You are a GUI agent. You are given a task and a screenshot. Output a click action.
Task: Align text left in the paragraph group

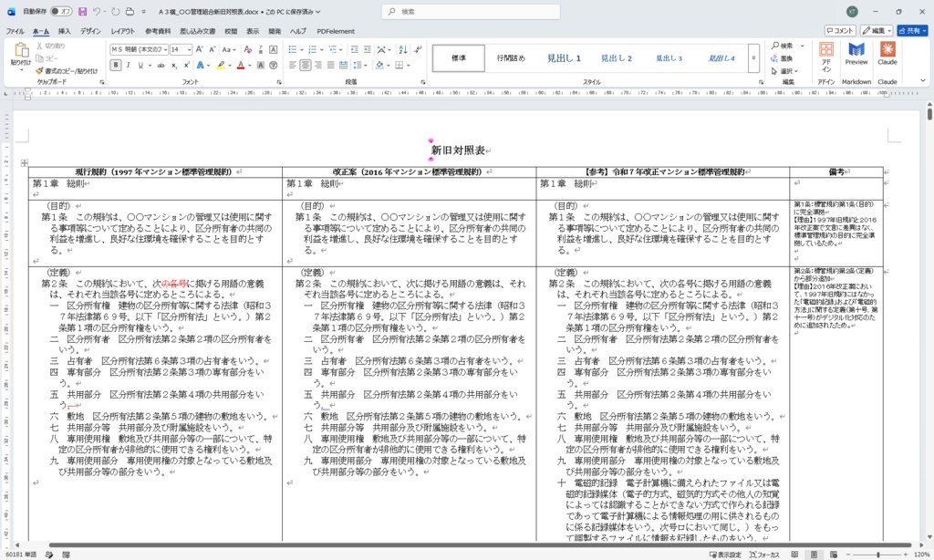(293, 66)
